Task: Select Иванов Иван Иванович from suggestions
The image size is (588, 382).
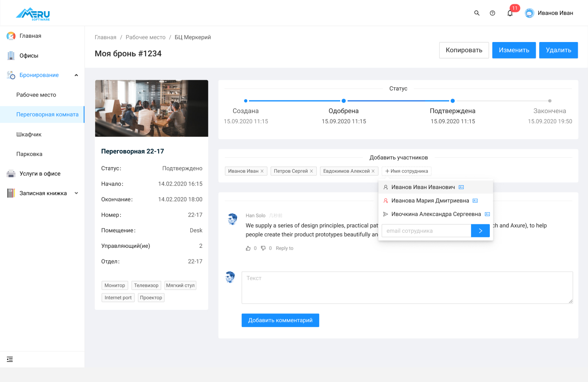Action: click(x=436, y=187)
